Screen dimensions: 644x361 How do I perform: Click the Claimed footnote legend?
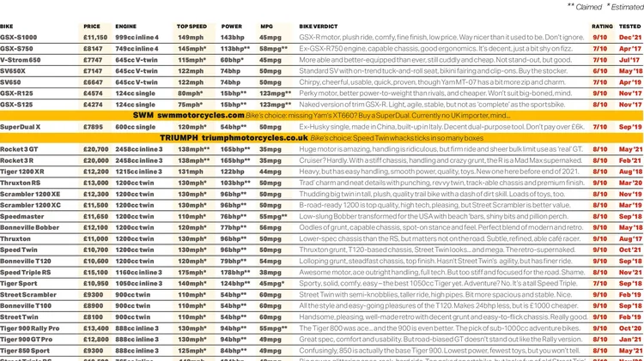click(585, 7)
